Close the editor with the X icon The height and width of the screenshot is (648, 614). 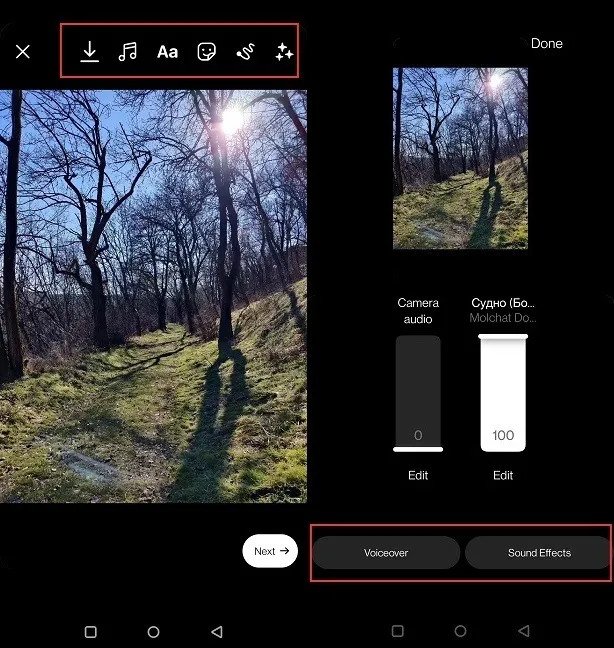click(x=23, y=52)
